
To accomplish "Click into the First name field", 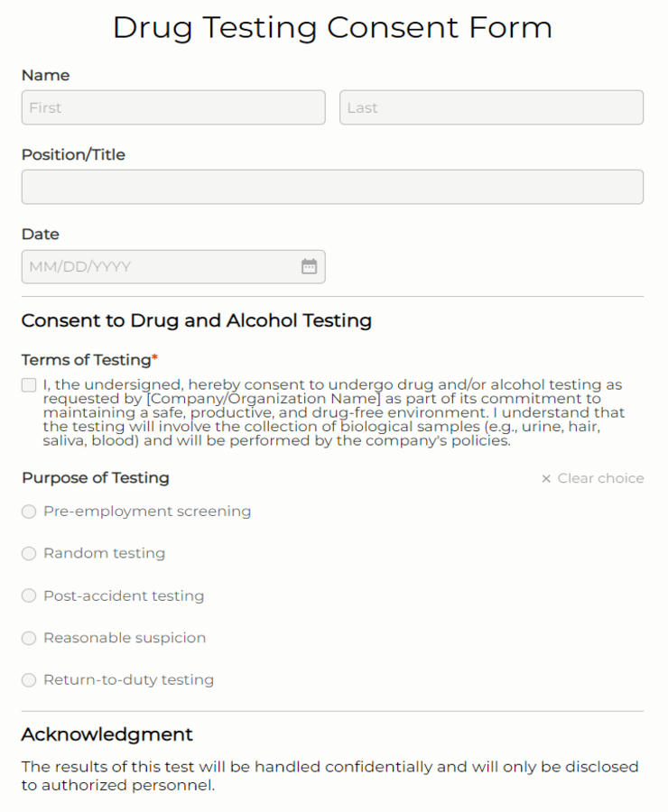I will [172, 107].
